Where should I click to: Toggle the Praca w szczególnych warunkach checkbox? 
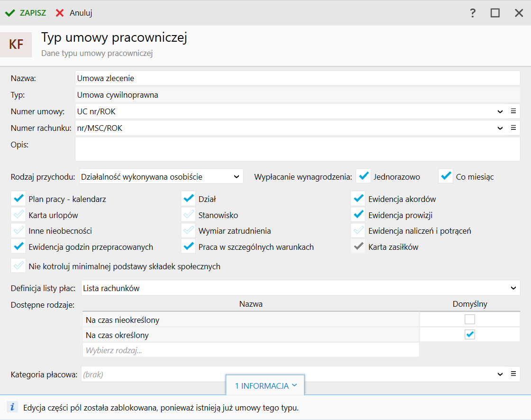coord(189,247)
